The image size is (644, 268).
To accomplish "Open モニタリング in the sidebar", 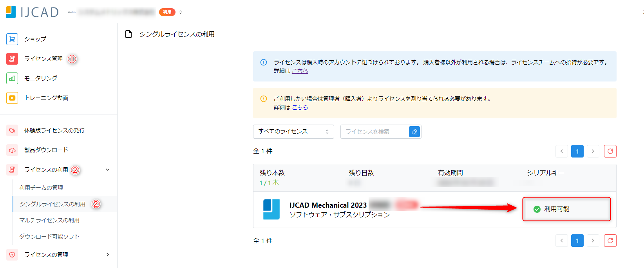I will click(41, 78).
